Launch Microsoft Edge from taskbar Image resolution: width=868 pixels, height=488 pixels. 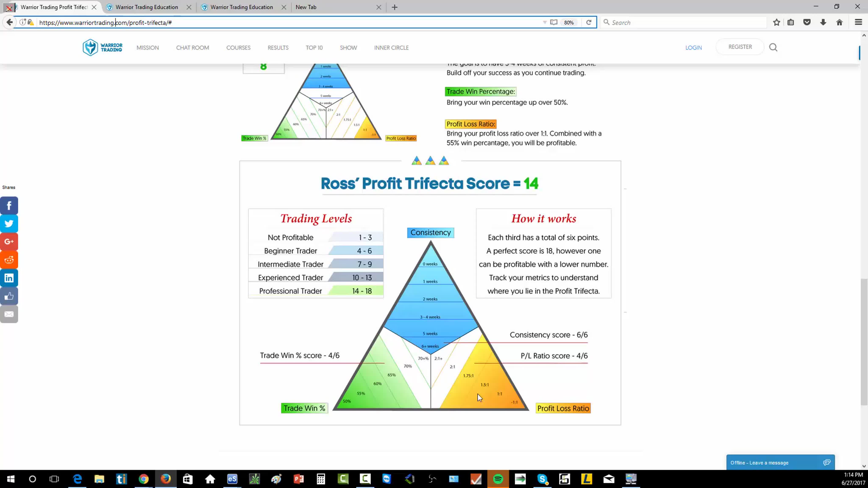pyautogui.click(x=77, y=479)
